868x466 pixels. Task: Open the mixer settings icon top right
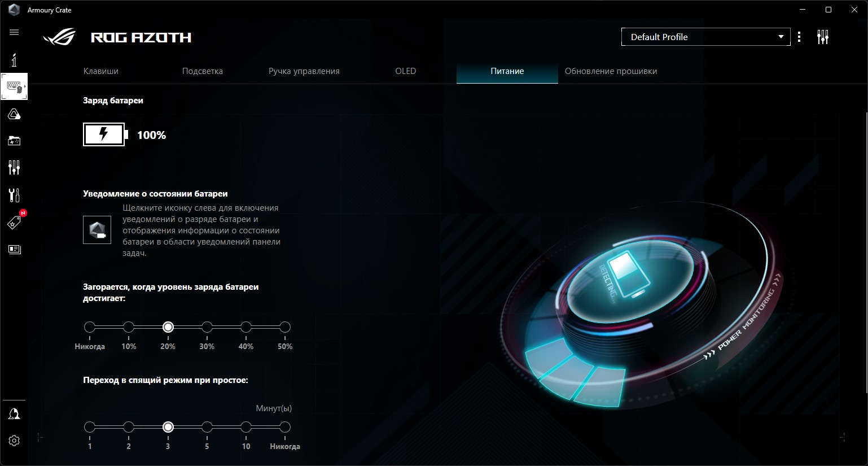(x=823, y=37)
